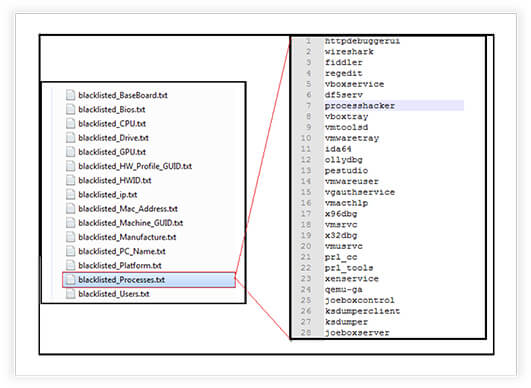Select the blacklisted_PC_Name.txt file
The width and height of the screenshot is (531, 388).
click(x=122, y=252)
